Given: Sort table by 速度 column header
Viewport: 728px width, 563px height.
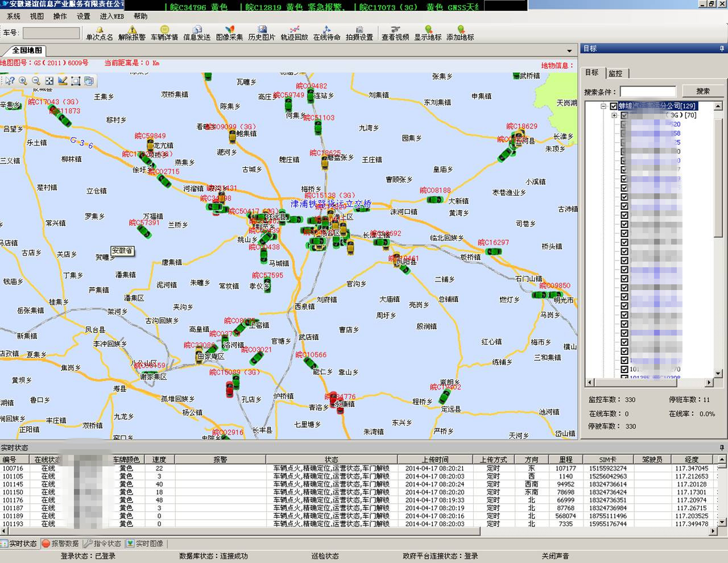Looking at the screenshot, I should (x=159, y=459).
